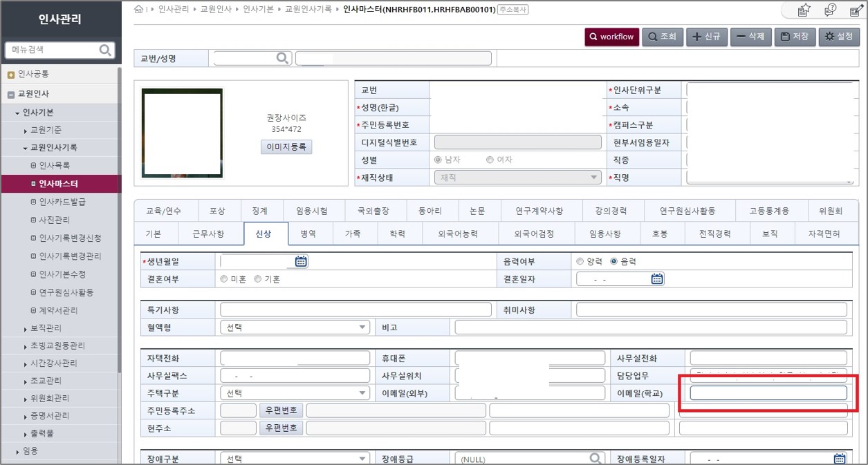Open the 생년월일 calendar picker
This screenshot has height=465, width=868.
301,261
